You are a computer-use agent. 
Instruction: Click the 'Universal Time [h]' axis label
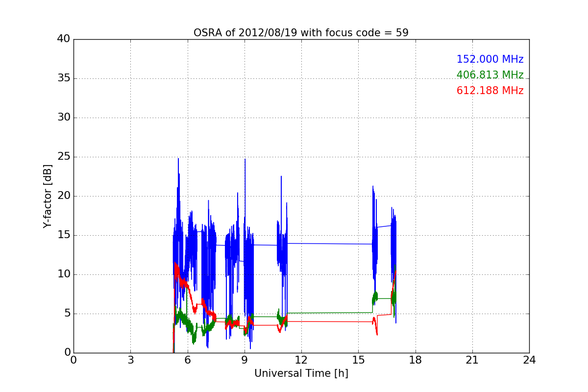click(x=301, y=373)
